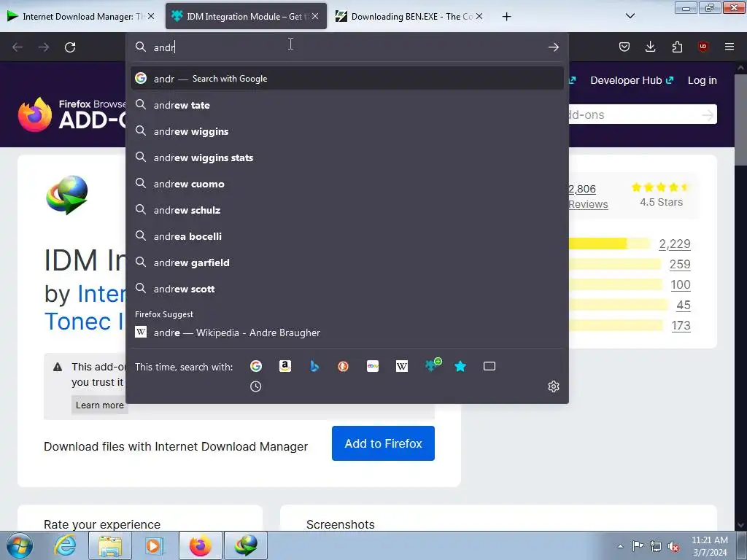The image size is (747, 560).
Task: Show hidden system tray icons
Action: 620,546
